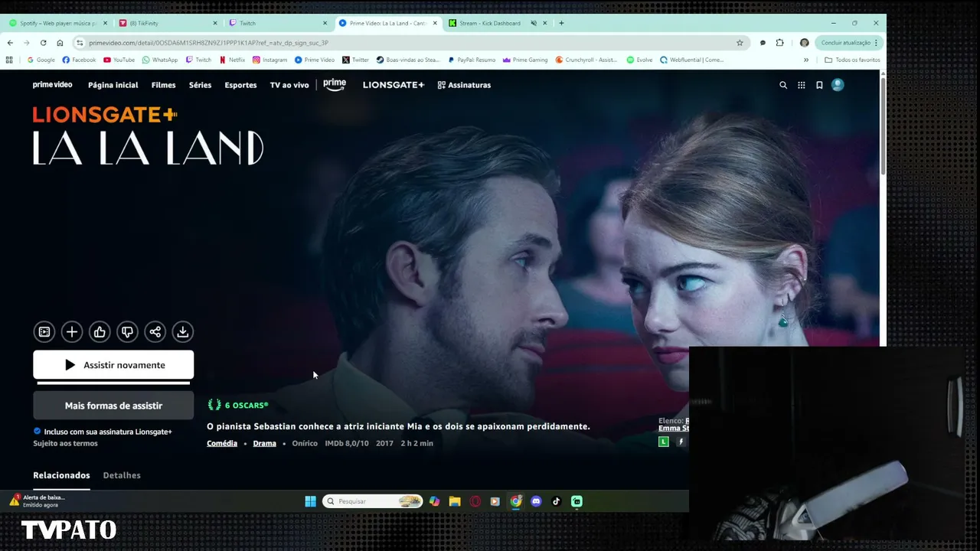Open TV ao vivo navigation item

tap(289, 85)
